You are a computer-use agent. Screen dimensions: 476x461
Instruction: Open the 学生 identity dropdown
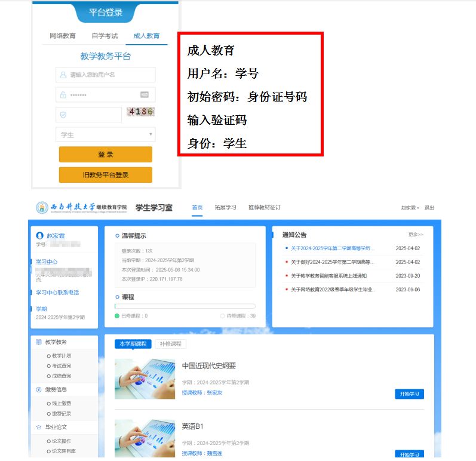tap(105, 135)
